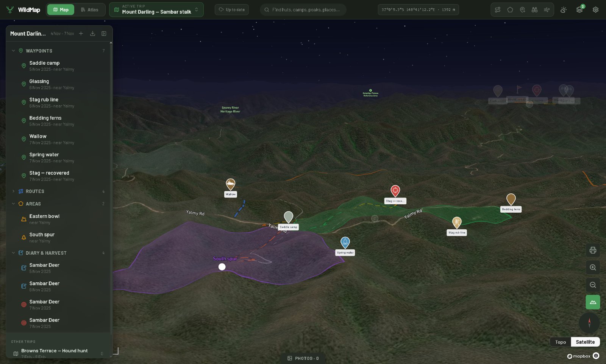The width and height of the screenshot is (606, 364).
Task: Click the coordinates and elevation readout
Action: click(x=418, y=10)
